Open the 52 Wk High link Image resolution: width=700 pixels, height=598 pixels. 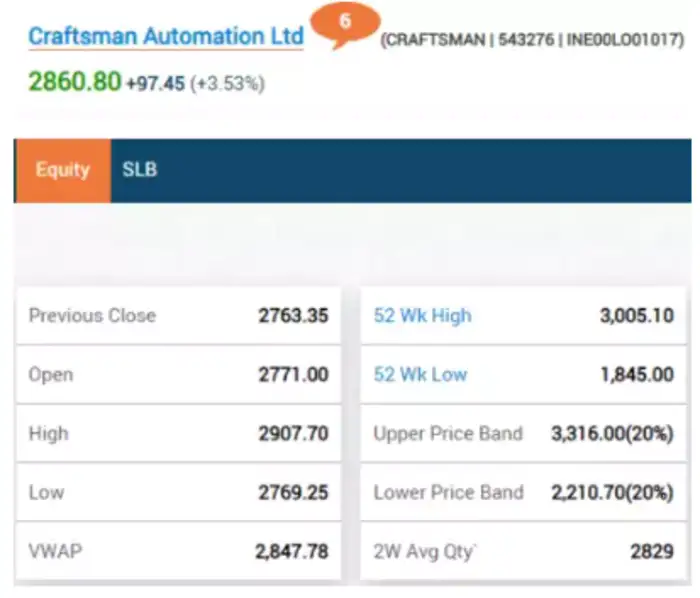[422, 316]
